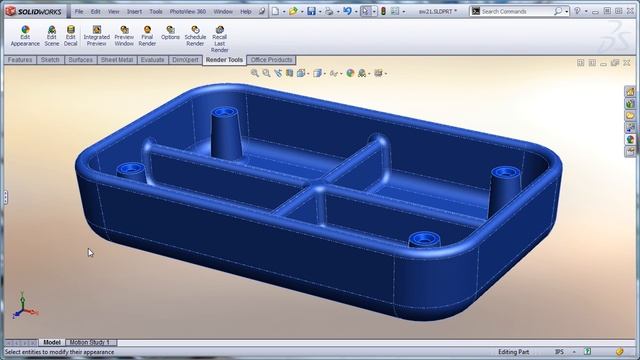Screen dimensions: 640x360
Task: Click the Zoom to Fit magnifier
Action: coord(255,73)
